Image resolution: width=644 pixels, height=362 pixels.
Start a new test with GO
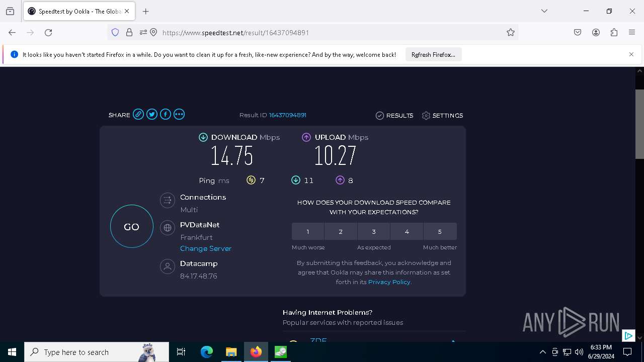click(132, 226)
